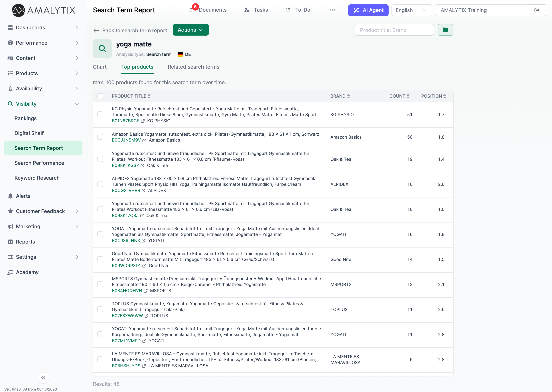
Task: Open external link for B084HGQHVN
Action: coord(146,291)
